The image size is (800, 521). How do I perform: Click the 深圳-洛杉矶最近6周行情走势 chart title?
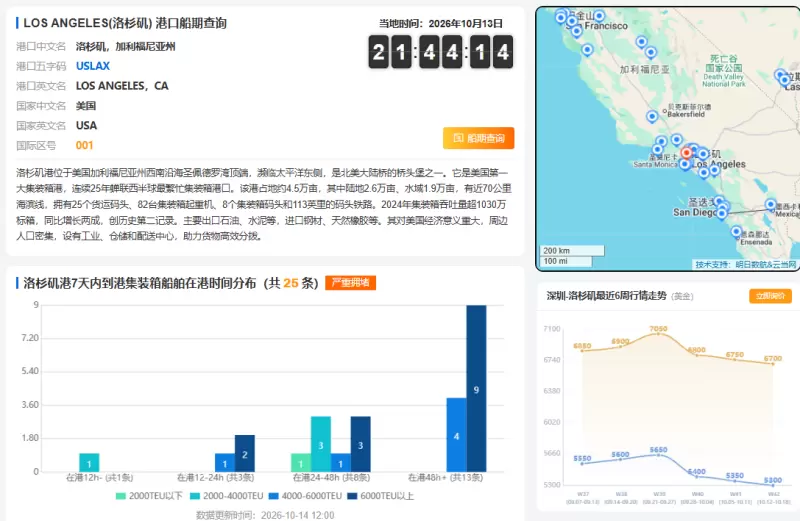(x=606, y=295)
